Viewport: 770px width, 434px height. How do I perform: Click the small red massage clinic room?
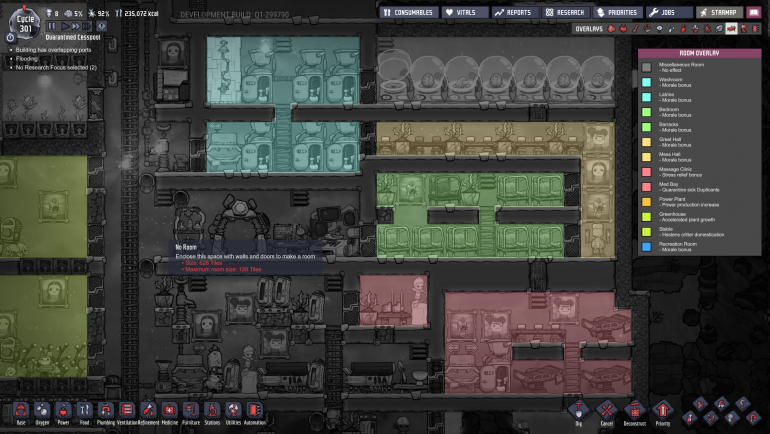pyautogui.click(x=394, y=300)
